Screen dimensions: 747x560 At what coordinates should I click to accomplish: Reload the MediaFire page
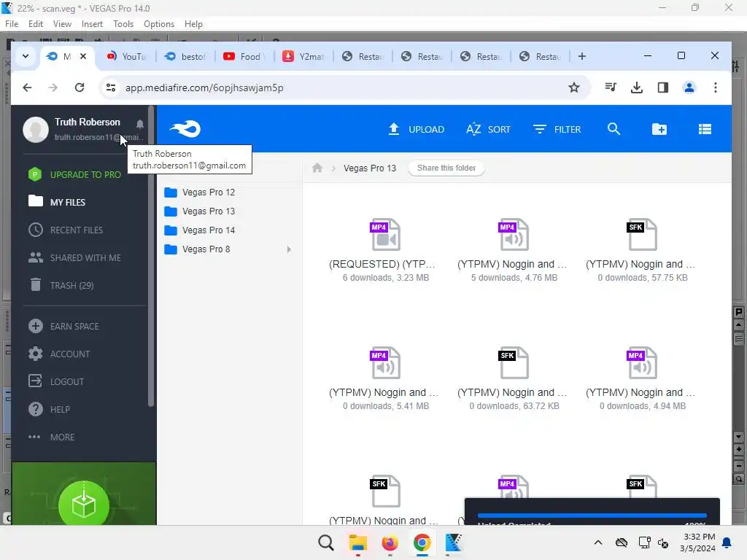point(80,87)
